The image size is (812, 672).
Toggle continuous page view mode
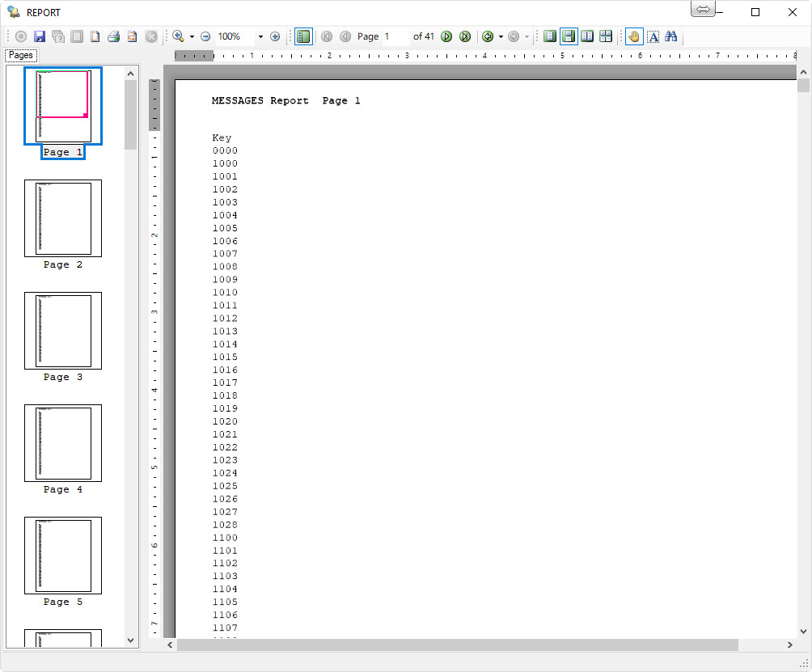click(569, 36)
